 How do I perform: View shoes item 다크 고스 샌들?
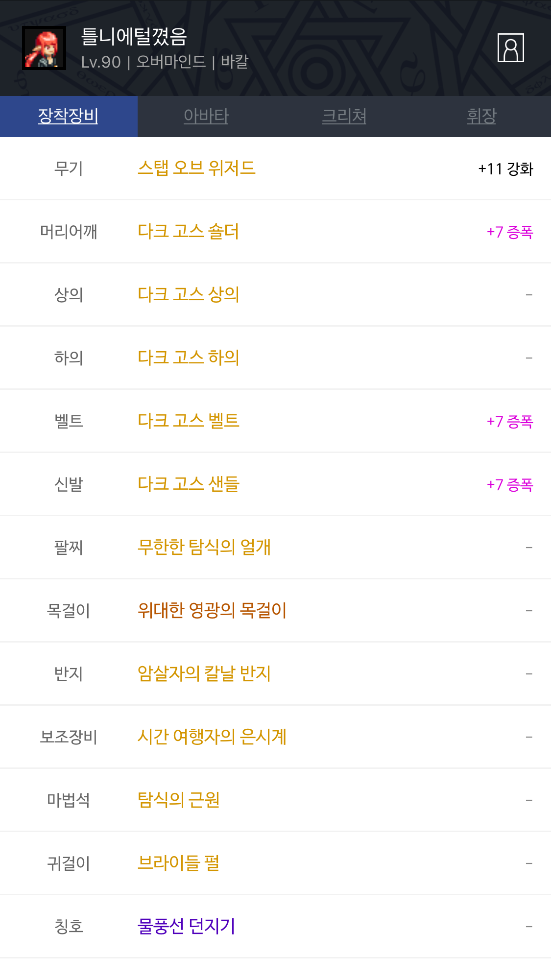click(189, 484)
